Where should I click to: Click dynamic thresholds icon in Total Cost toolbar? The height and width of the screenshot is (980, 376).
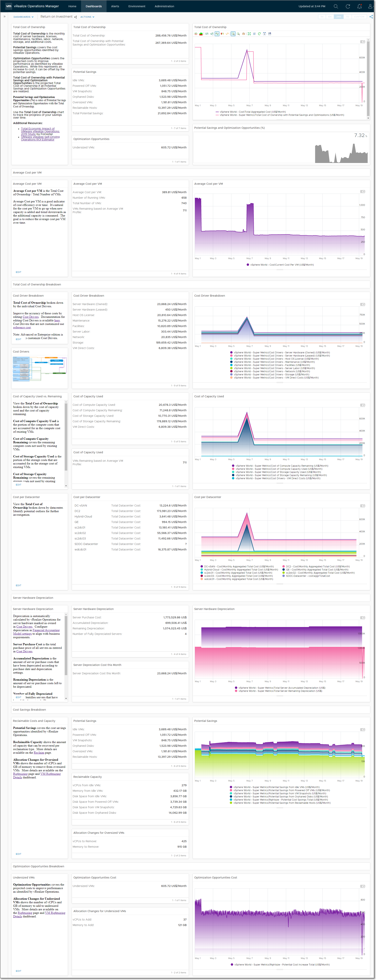coord(207,34)
